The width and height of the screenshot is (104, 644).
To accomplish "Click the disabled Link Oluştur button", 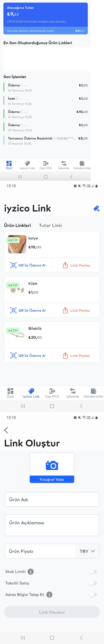I will (52, 612).
